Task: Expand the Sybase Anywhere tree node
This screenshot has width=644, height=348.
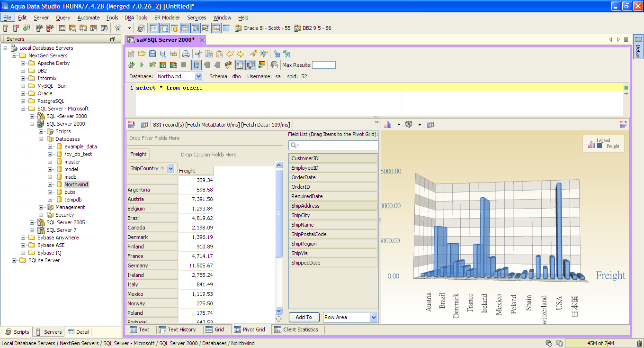Action: click(x=23, y=238)
